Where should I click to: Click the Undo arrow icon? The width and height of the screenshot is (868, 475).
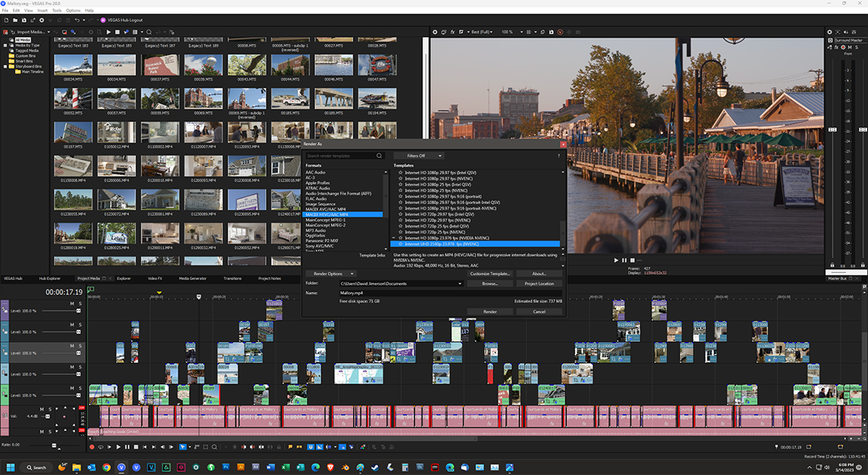(x=77, y=20)
